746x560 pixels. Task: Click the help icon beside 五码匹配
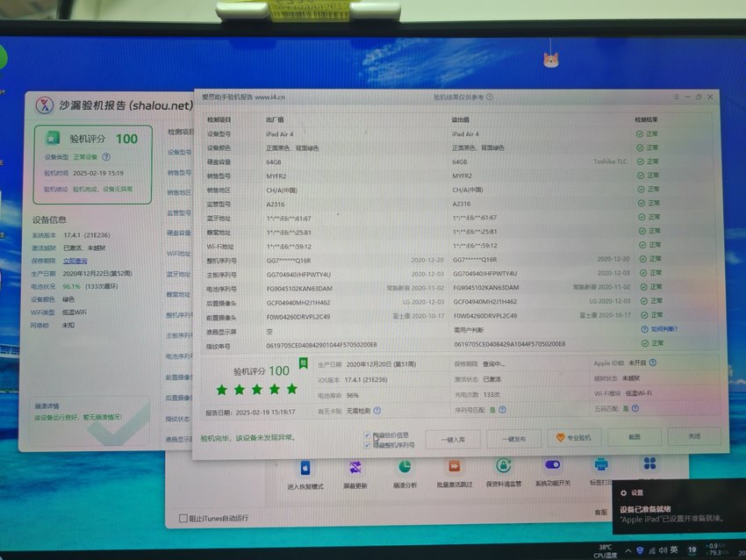(x=635, y=408)
